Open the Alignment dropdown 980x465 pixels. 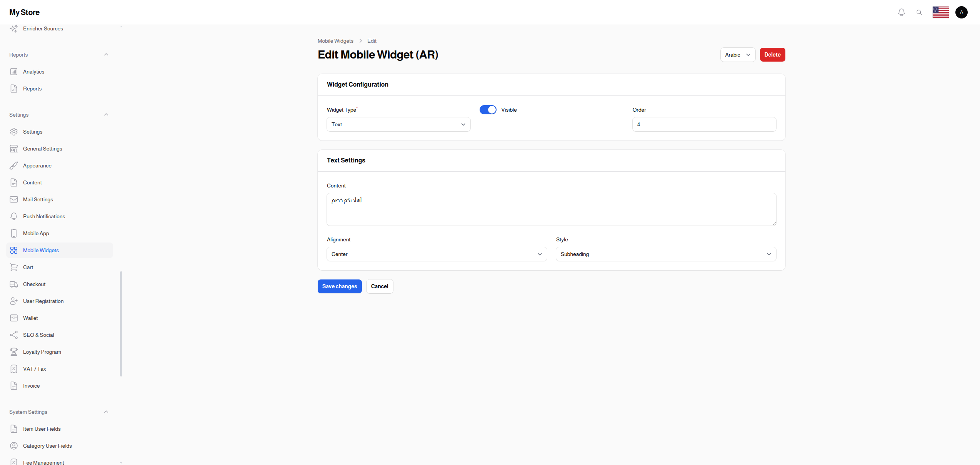(x=437, y=254)
